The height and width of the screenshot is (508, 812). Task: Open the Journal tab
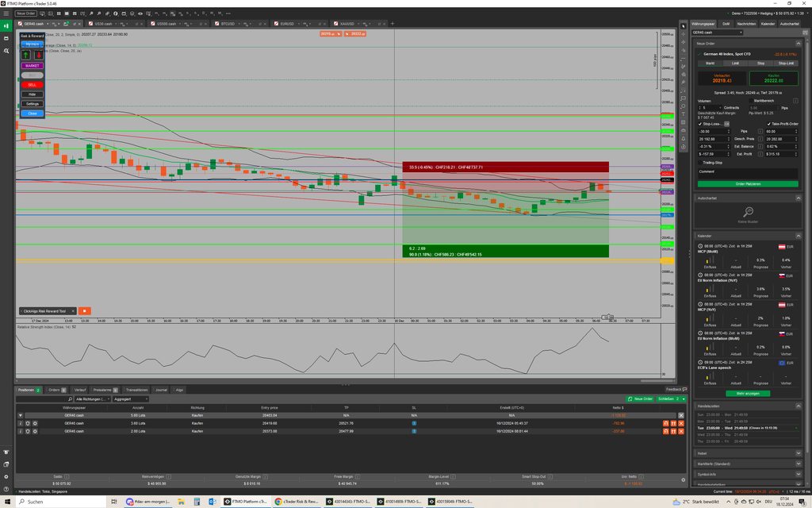click(162, 390)
